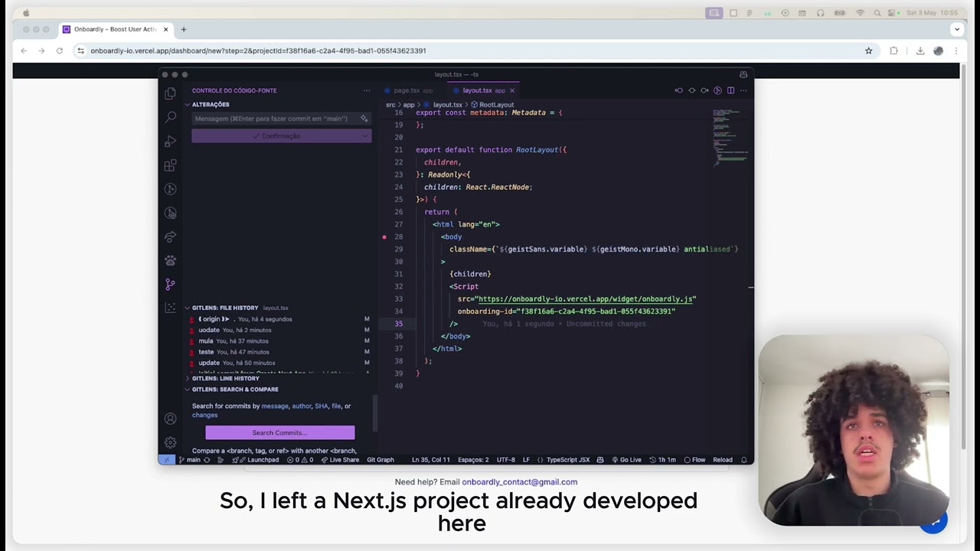
Task: Select layout.tsx editor tab
Action: [483, 90]
